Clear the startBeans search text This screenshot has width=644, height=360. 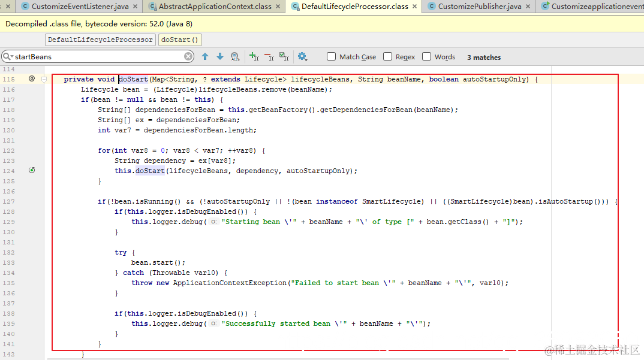pos(188,57)
